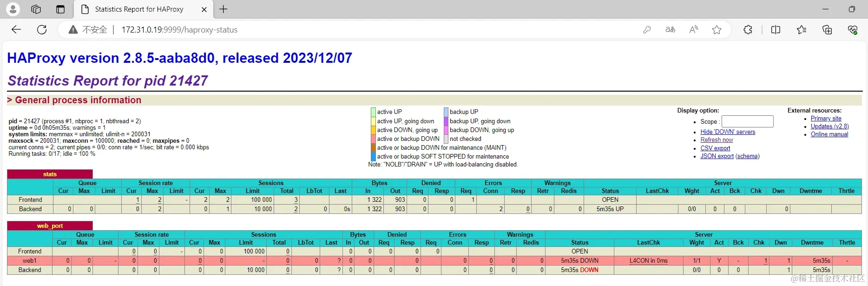Click the MAINT brown legend swatch

(373, 148)
